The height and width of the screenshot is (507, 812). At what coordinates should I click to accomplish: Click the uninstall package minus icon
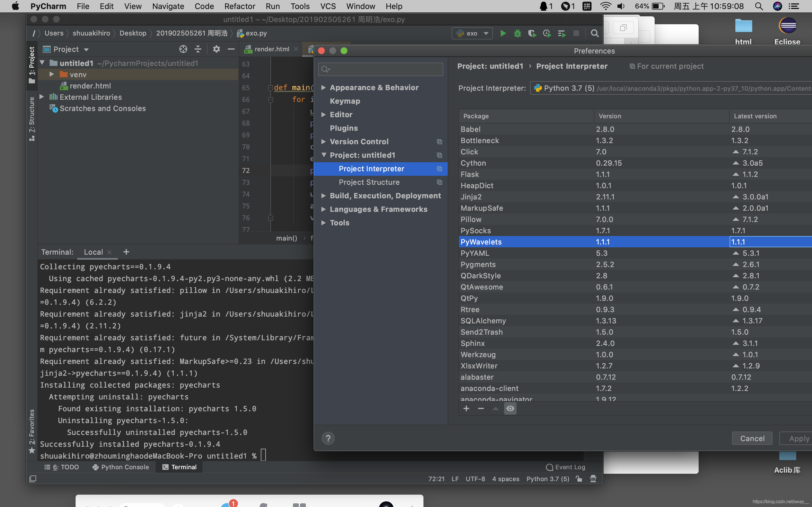coord(481,408)
